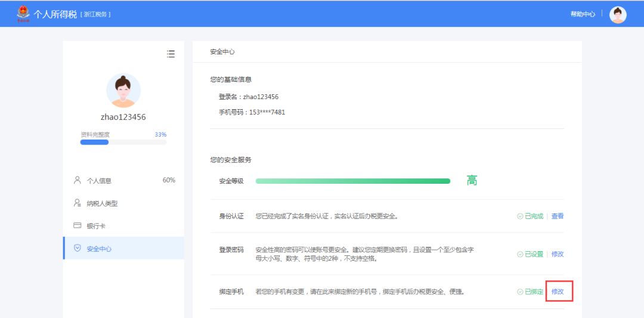Click the 已完成 status check icon

(x=520, y=217)
